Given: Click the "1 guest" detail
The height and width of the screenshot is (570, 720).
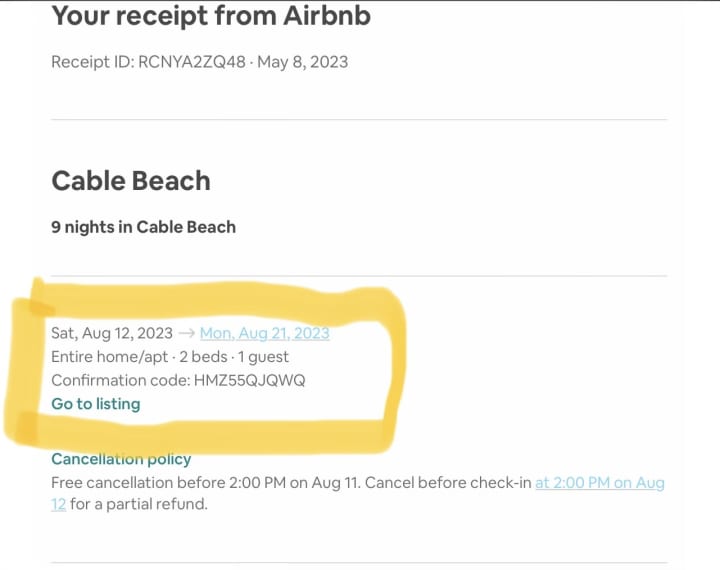Looking at the screenshot, I should pos(264,356).
